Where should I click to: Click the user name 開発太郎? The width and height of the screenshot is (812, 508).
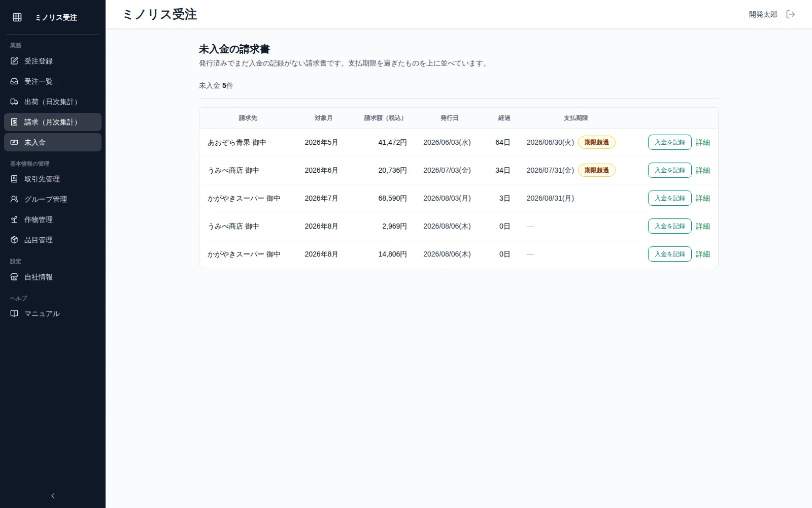pos(763,14)
